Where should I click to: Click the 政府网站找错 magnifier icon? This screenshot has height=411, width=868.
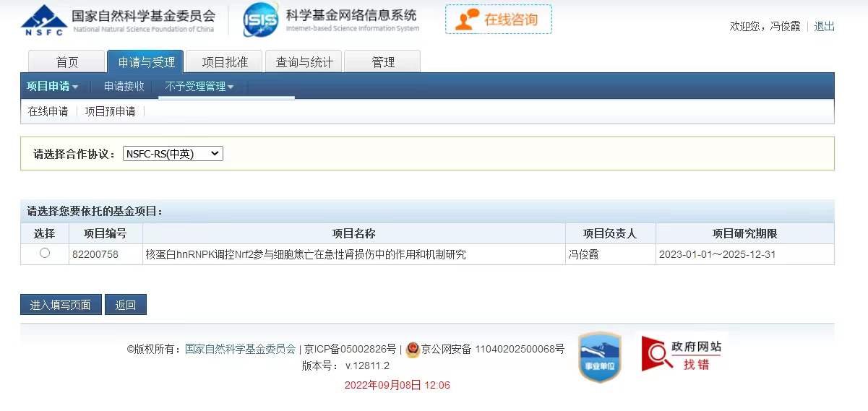657,354
